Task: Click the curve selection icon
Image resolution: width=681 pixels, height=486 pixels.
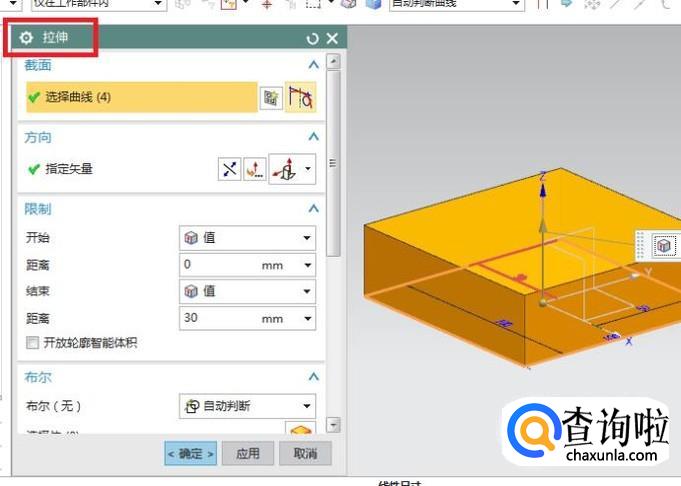Action: click(300, 97)
